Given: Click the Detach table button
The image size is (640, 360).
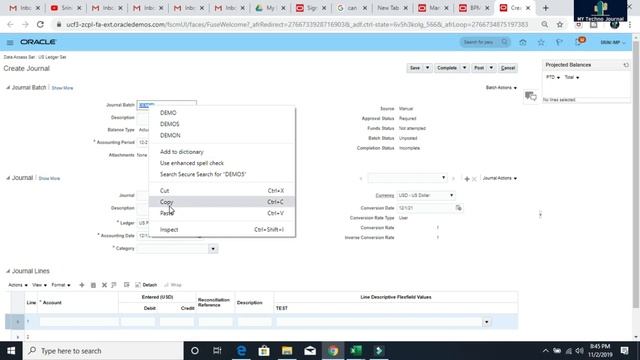Looking at the screenshot, I should (146, 285).
